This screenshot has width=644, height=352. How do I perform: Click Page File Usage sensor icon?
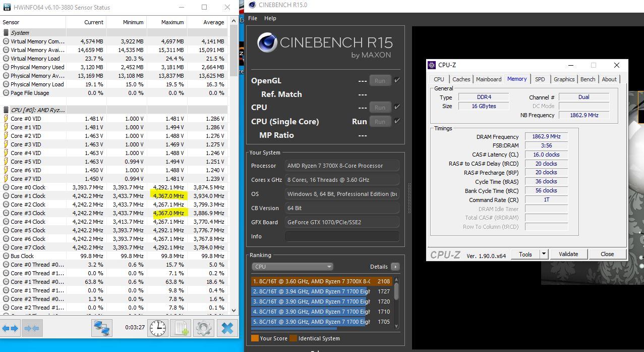[x=6, y=93]
